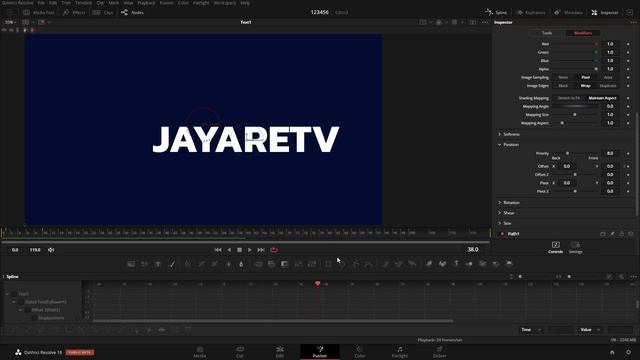This screenshot has height=360, width=640.
Task: Select the Path1 modifier header
Action: pos(513,234)
